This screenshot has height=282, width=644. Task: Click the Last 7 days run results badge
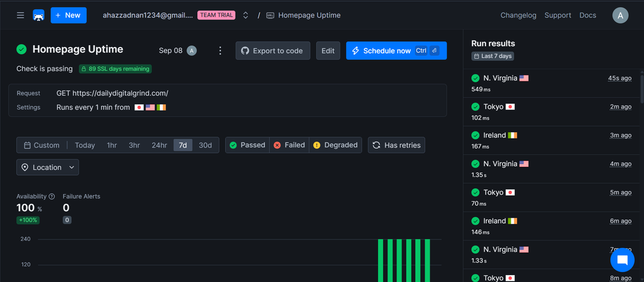(x=492, y=56)
